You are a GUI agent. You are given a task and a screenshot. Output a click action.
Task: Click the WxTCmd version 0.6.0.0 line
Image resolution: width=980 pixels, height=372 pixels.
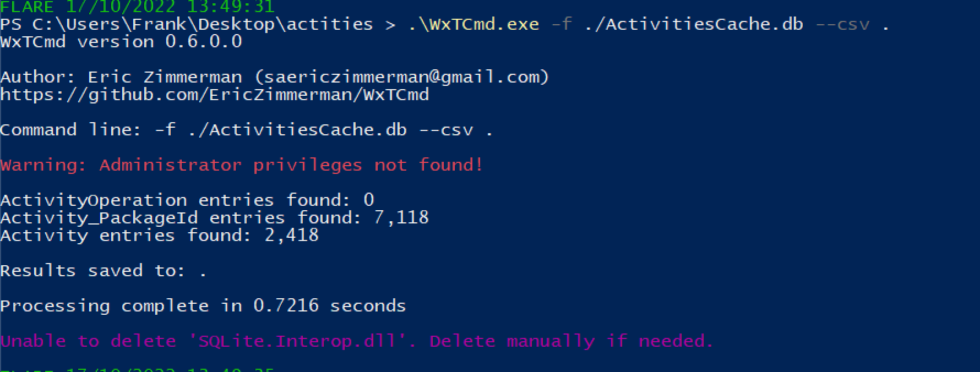(x=121, y=42)
